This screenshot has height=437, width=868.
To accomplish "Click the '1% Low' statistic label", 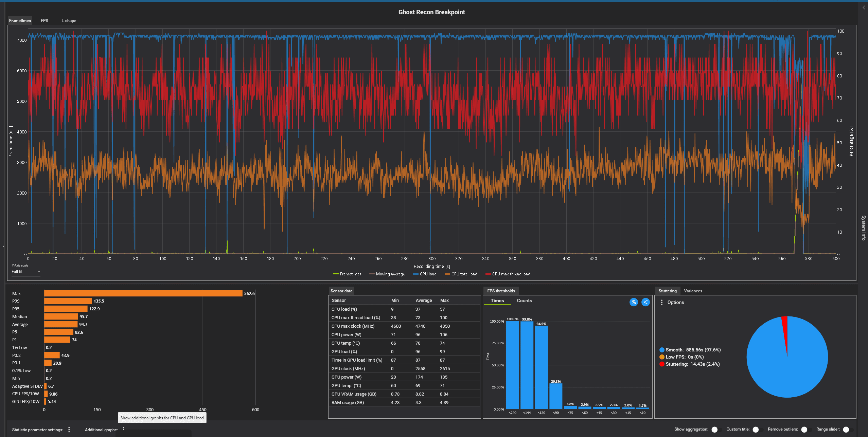I will pyautogui.click(x=19, y=348).
